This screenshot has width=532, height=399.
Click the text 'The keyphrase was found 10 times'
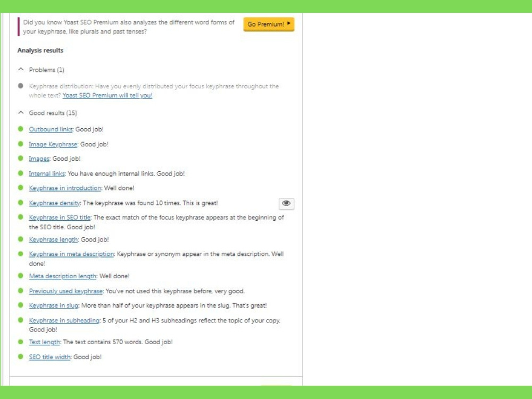coord(131,203)
